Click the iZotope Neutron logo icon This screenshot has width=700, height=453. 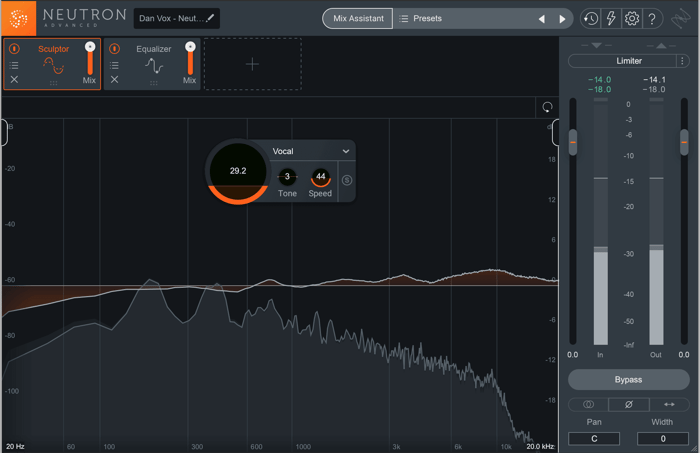tap(18, 18)
